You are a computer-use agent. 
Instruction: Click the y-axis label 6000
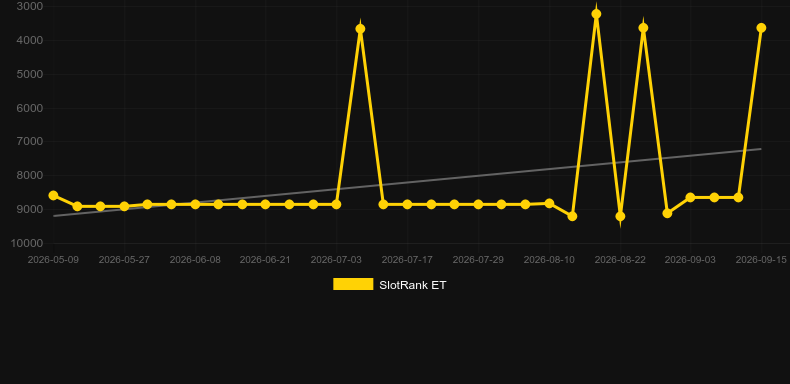30,108
